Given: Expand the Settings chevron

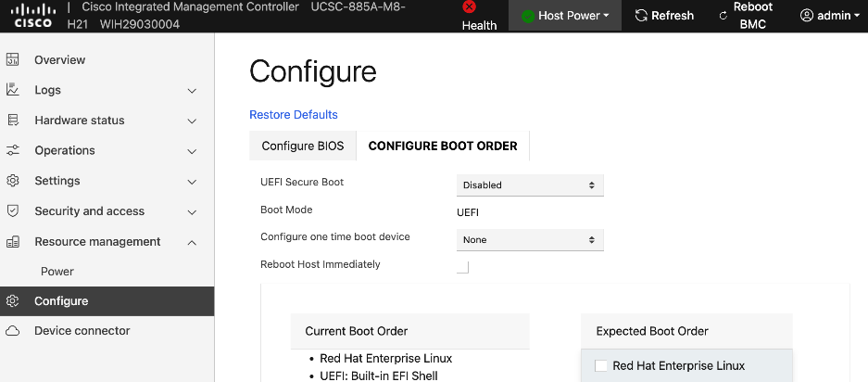Looking at the screenshot, I should [x=192, y=182].
